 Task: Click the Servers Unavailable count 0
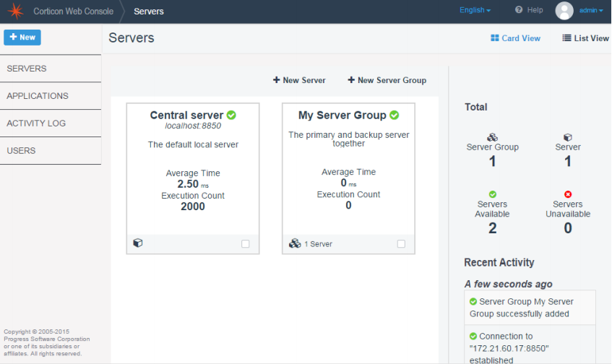tap(568, 228)
